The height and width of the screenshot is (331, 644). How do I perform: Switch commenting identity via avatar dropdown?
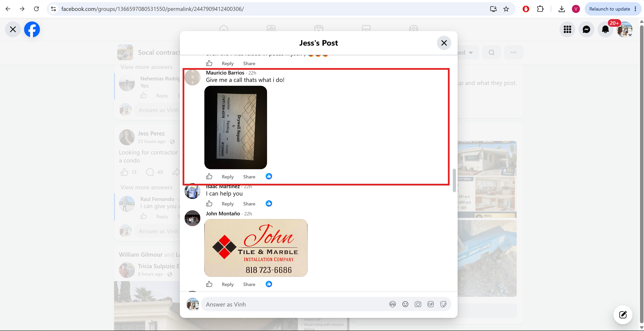coord(193,304)
